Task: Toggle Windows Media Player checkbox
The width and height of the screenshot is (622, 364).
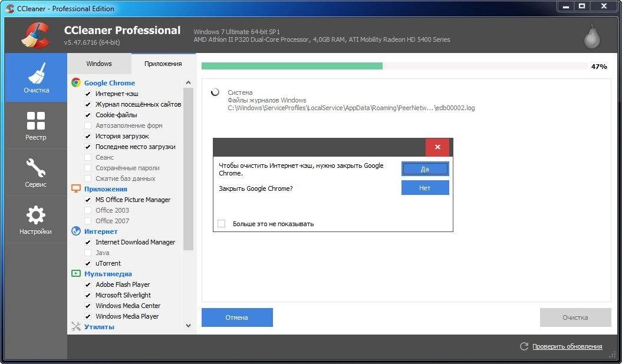Action: (88, 316)
